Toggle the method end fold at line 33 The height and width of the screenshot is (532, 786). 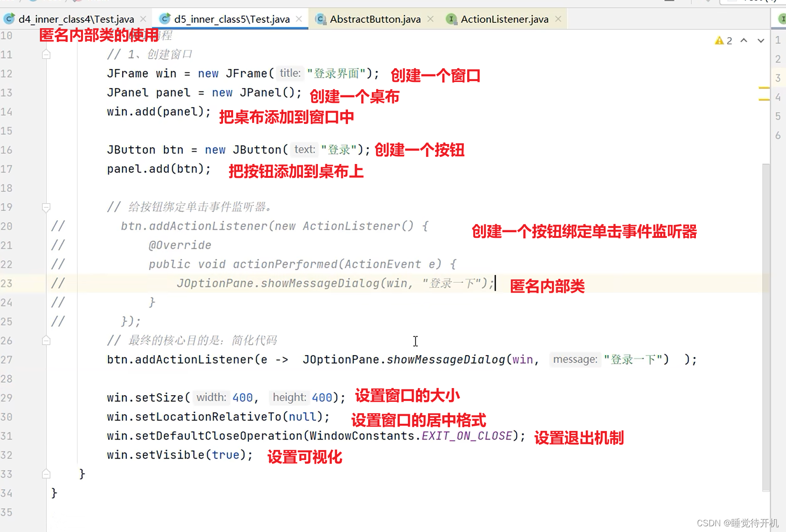coord(46,474)
